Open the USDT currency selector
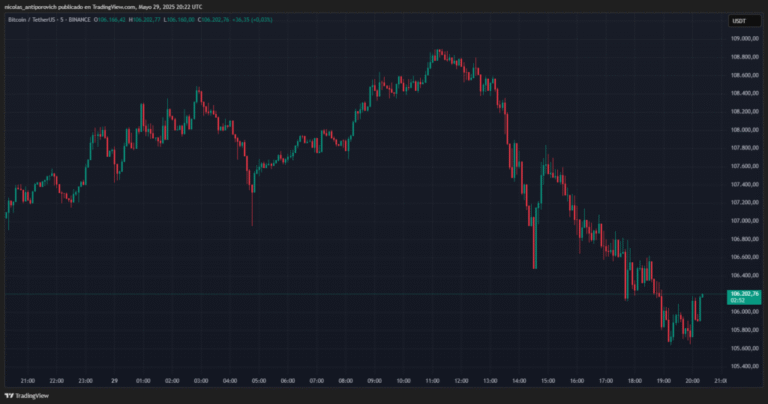The width and height of the screenshot is (768, 404). coord(744,21)
